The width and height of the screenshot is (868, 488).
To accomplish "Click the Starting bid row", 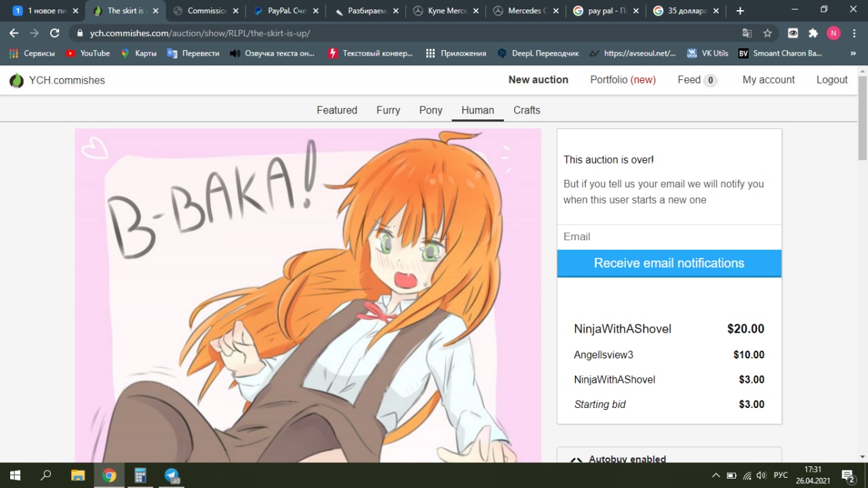I will pos(669,404).
